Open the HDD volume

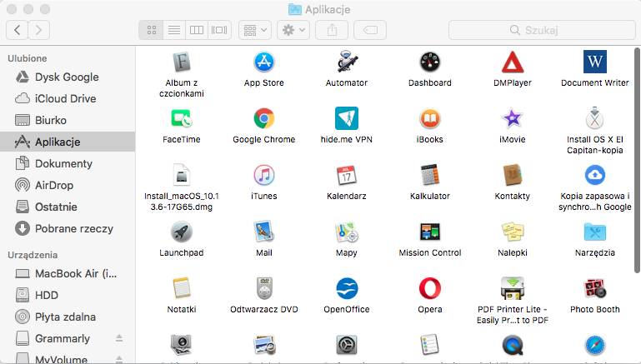pos(68,295)
